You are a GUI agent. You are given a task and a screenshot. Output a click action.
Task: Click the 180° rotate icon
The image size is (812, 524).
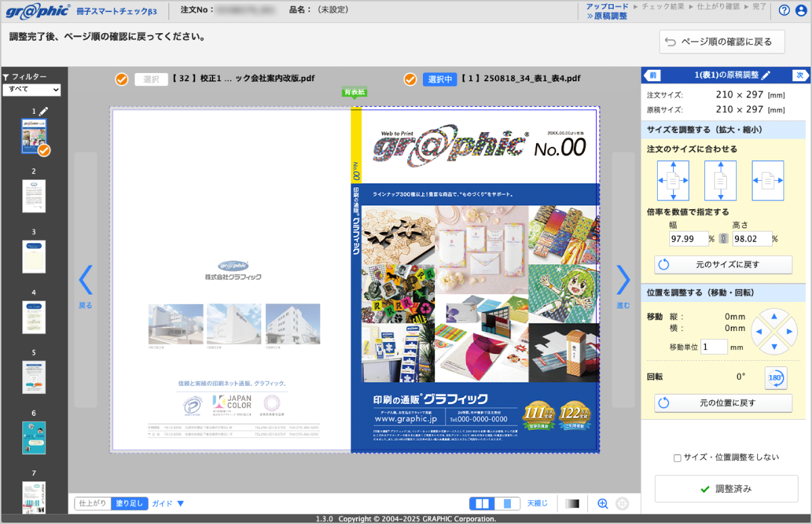point(775,378)
